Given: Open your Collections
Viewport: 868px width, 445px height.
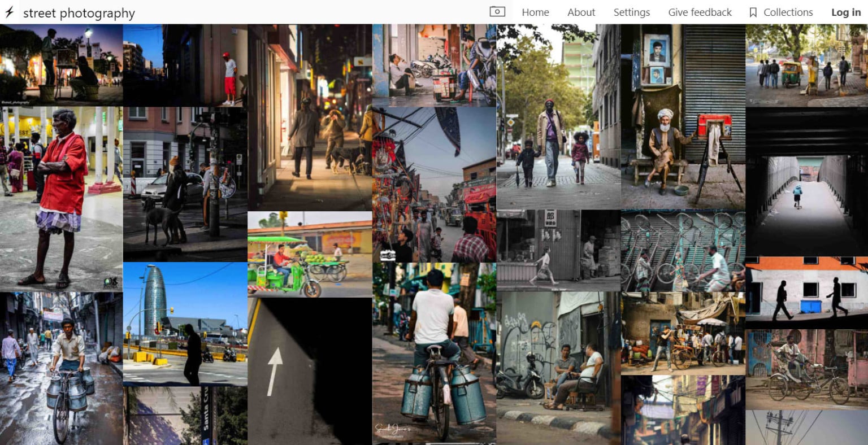Looking at the screenshot, I should point(787,12).
